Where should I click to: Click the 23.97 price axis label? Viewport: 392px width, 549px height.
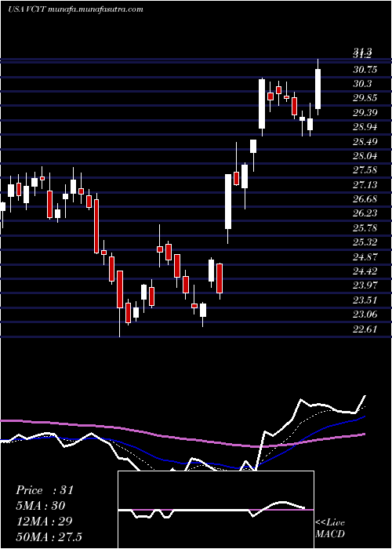365,285
